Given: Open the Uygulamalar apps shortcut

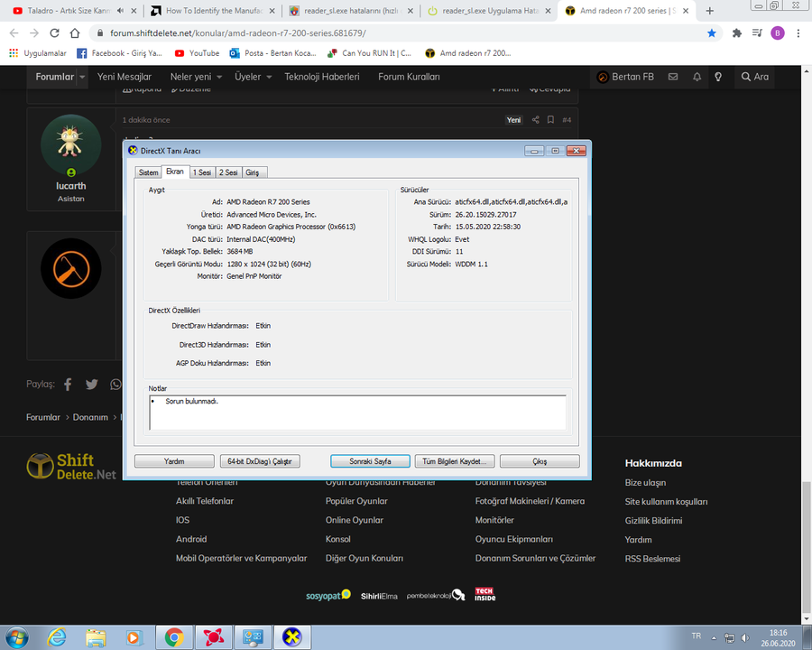Looking at the screenshot, I should (38, 53).
